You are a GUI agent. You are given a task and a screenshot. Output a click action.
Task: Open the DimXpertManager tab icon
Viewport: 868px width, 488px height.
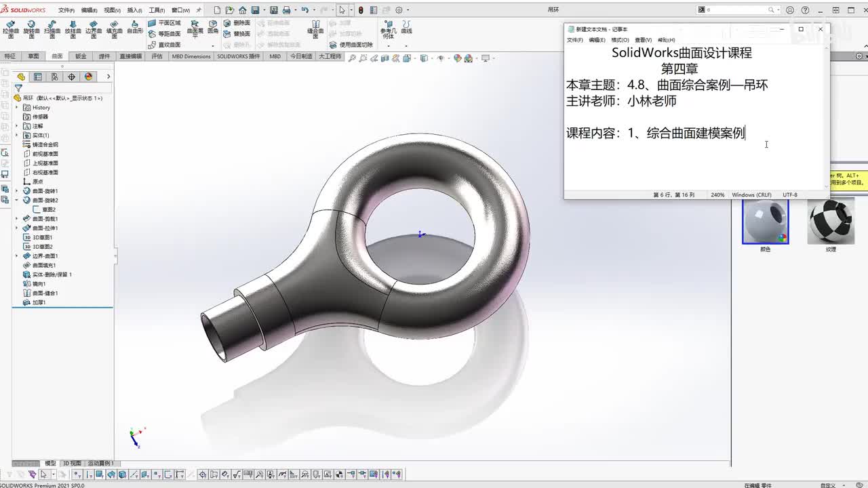coord(72,77)
